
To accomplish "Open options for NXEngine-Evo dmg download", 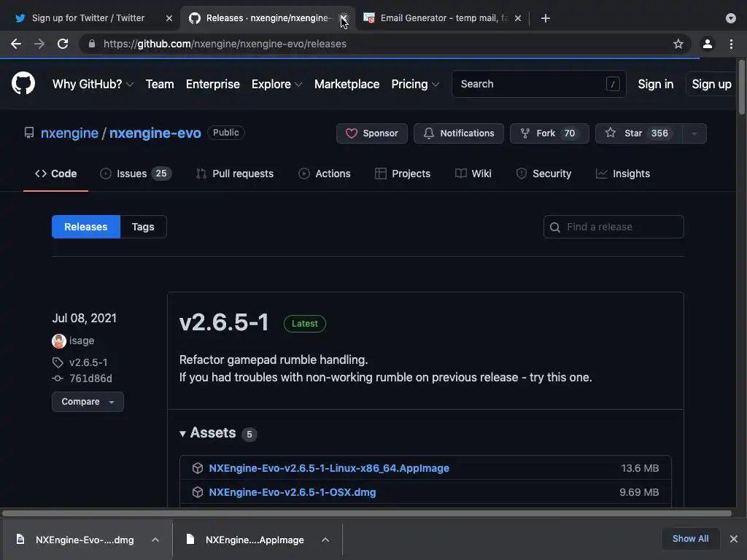I will pos(155,540).
